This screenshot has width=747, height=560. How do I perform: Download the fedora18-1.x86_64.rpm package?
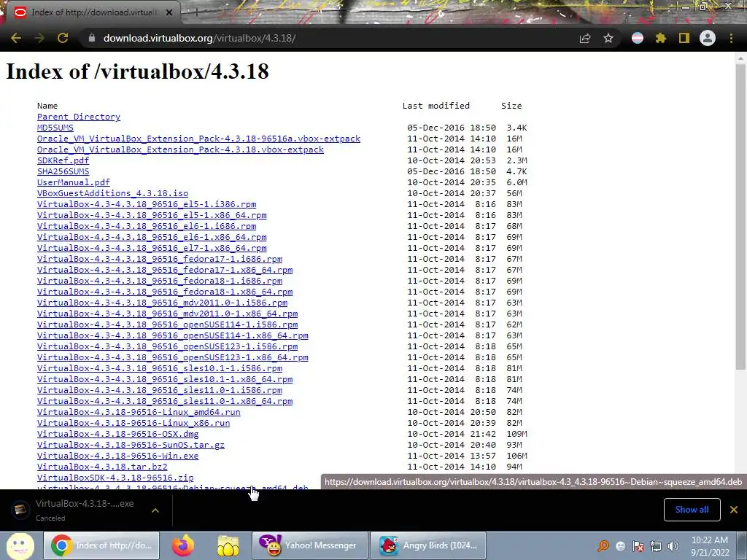(165, 292)
